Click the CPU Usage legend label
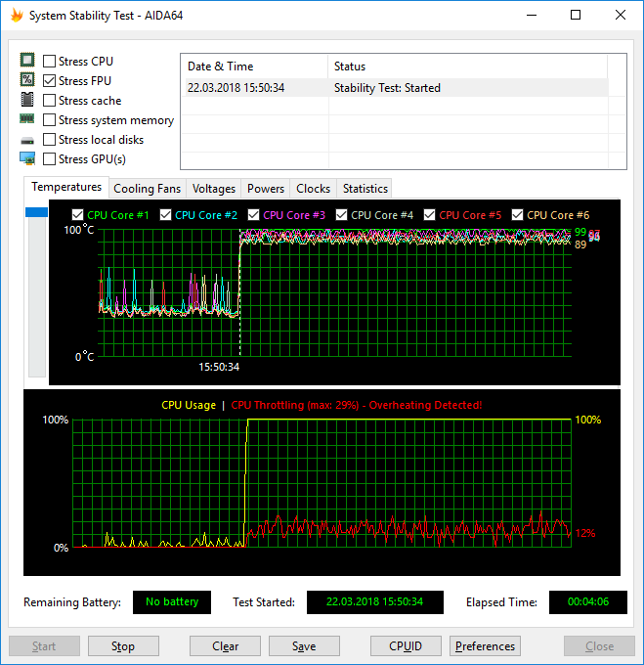 pyautogui.click(x=189, y=405)
